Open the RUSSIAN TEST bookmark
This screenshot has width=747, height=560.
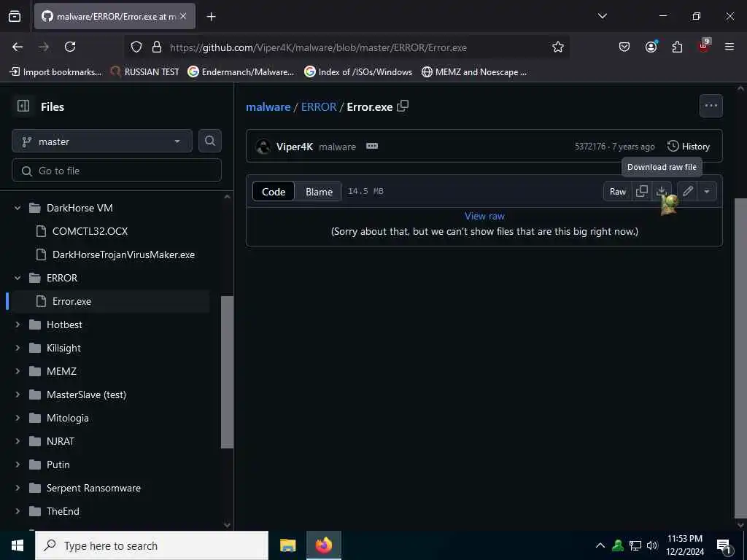[145, 72]
